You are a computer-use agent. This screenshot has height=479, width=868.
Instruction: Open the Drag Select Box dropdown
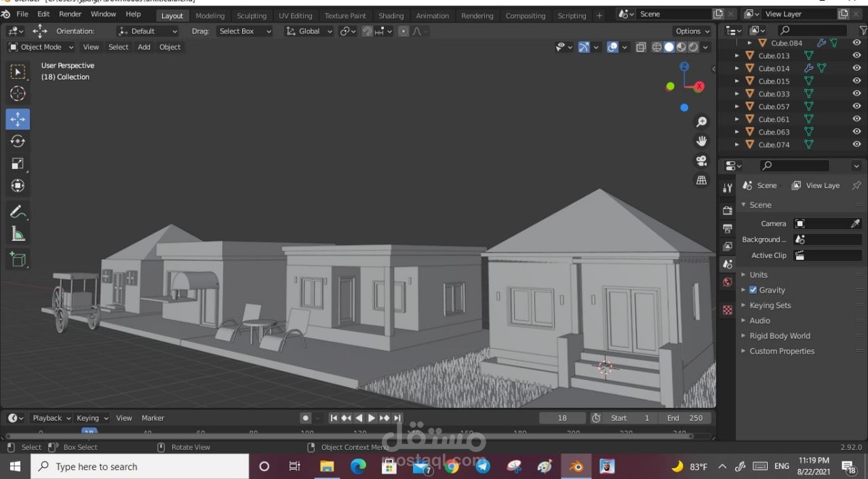click(x=245, y=31)
